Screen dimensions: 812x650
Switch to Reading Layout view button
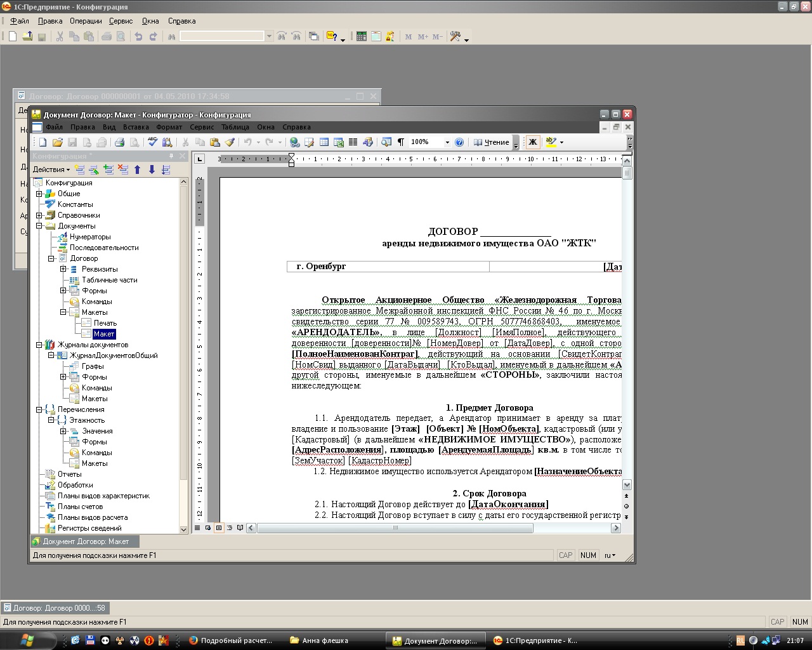click(240, 527)
